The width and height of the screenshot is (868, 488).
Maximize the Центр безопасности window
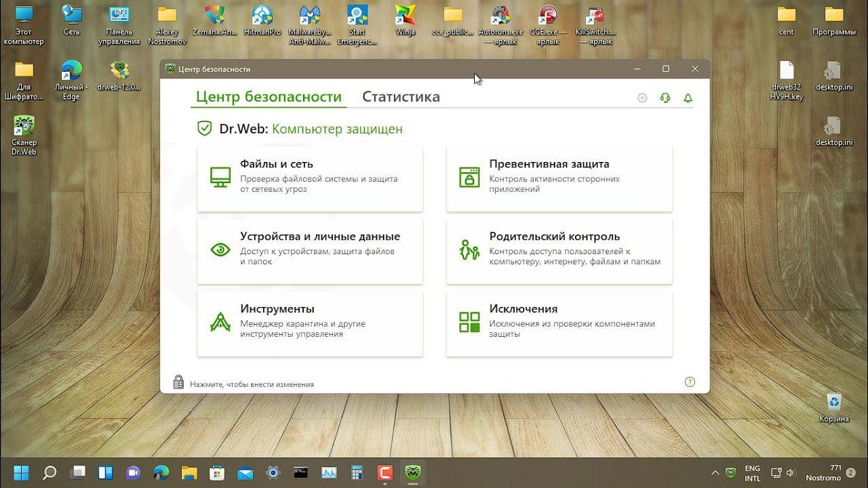pos(666,69)
